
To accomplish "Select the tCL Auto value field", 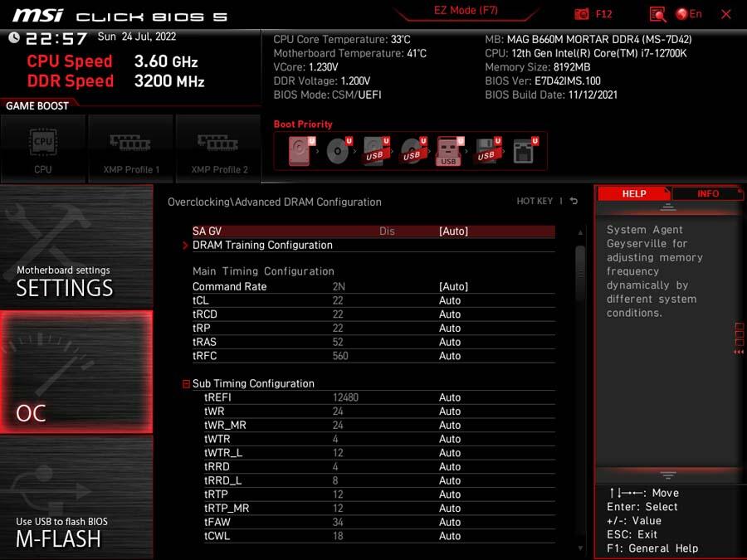I will click(x=450, y=300).
